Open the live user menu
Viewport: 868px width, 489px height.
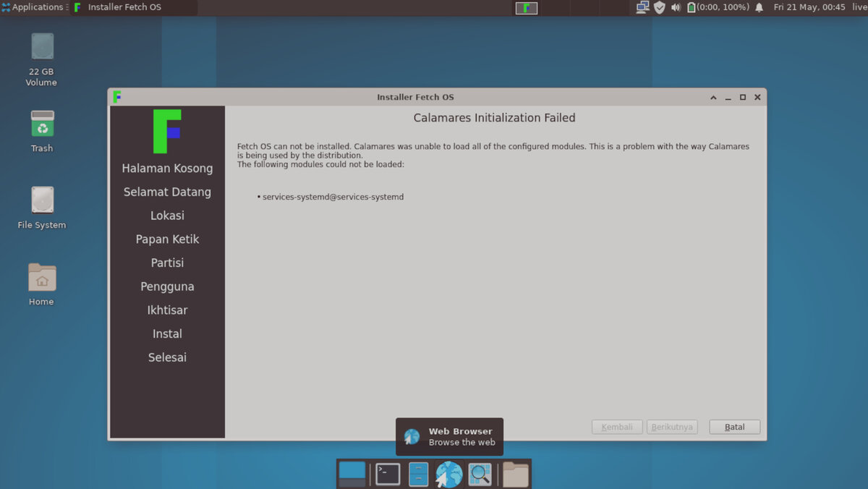tap(859, 7)
